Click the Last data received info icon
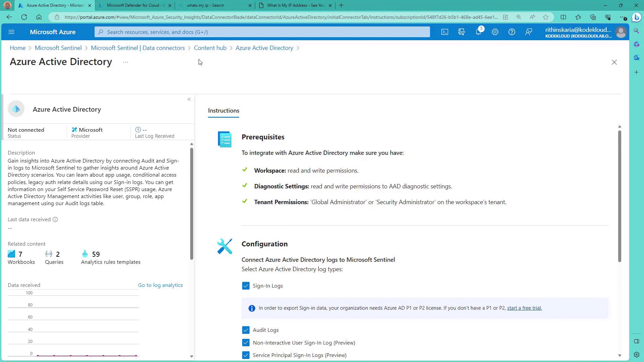The height and width of the screenshot is (362, 644). (x=55, y=220)
